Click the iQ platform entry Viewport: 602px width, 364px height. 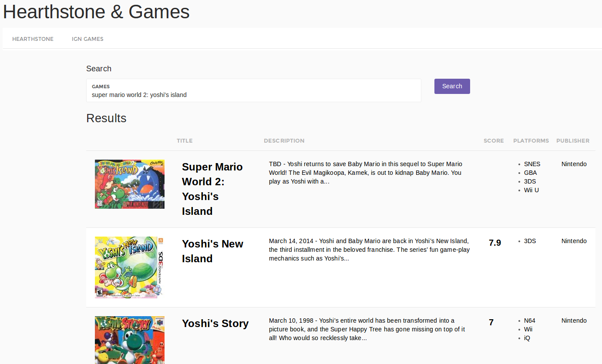[x=527, y=338]
